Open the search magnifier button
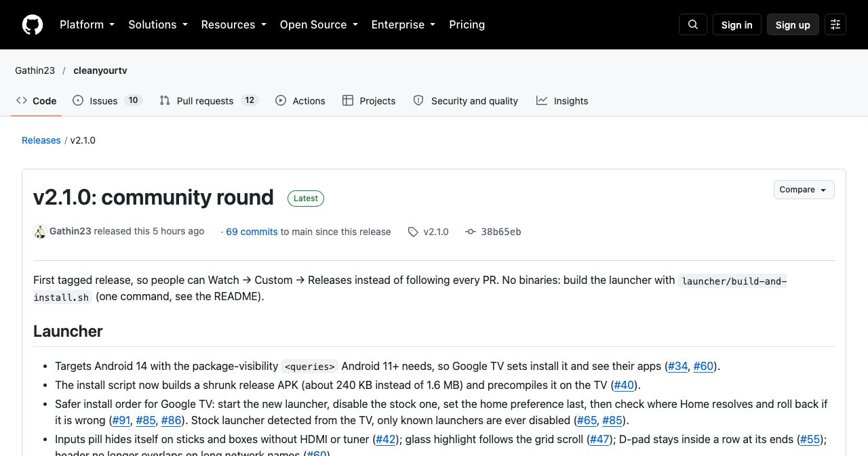The height and width of the screenshot is (456, 868). pos(693,24)
